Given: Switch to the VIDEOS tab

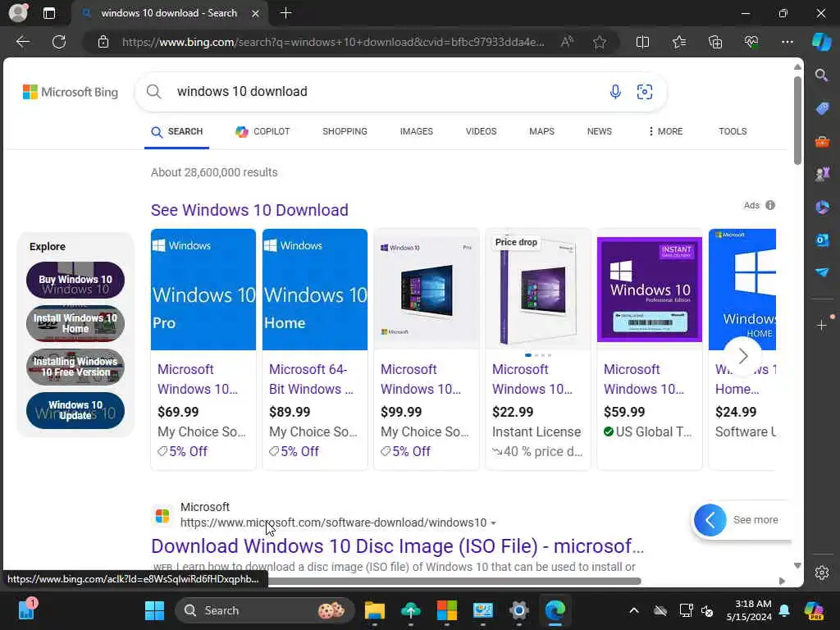Looking at the screenshot, I should (481, 131).
